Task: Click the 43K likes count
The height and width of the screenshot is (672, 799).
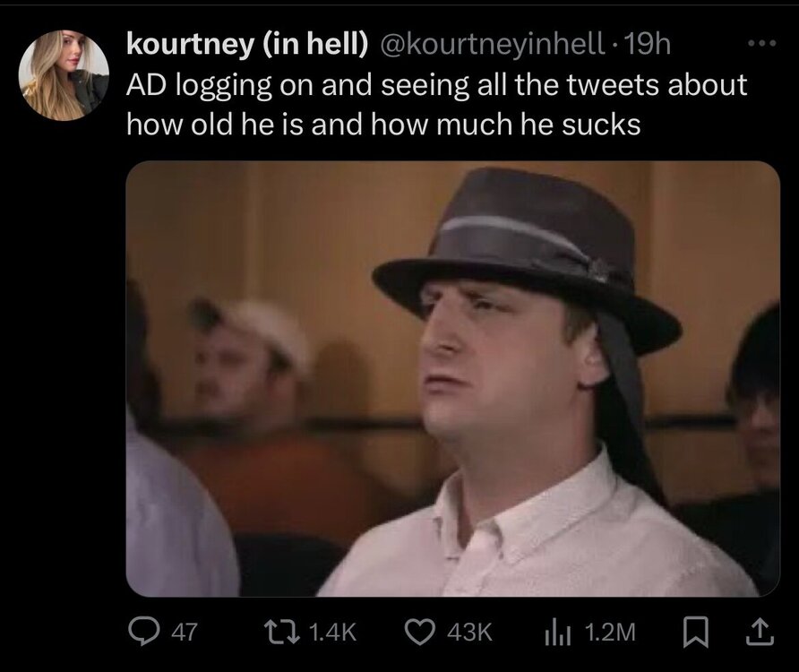Action: [x=470, y=632]
